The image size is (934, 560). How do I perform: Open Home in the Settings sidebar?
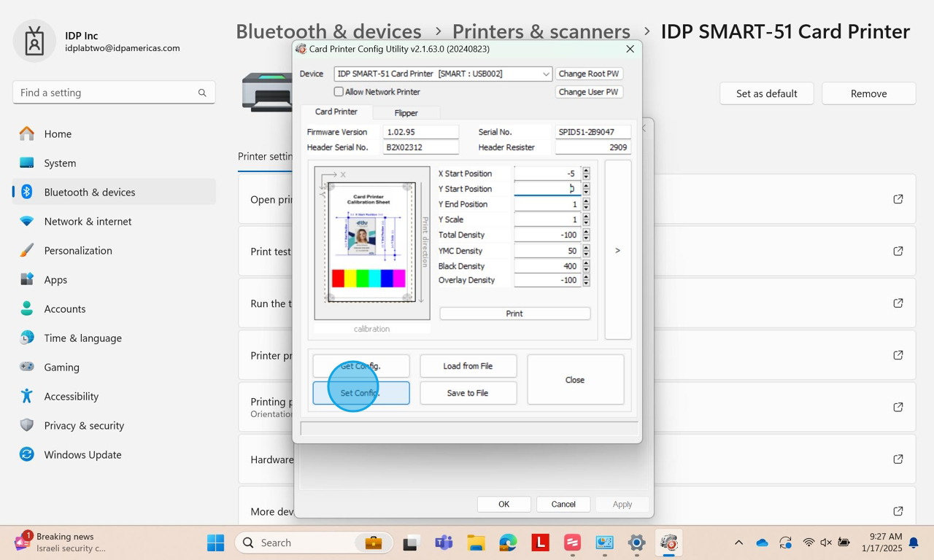point(58,134)
